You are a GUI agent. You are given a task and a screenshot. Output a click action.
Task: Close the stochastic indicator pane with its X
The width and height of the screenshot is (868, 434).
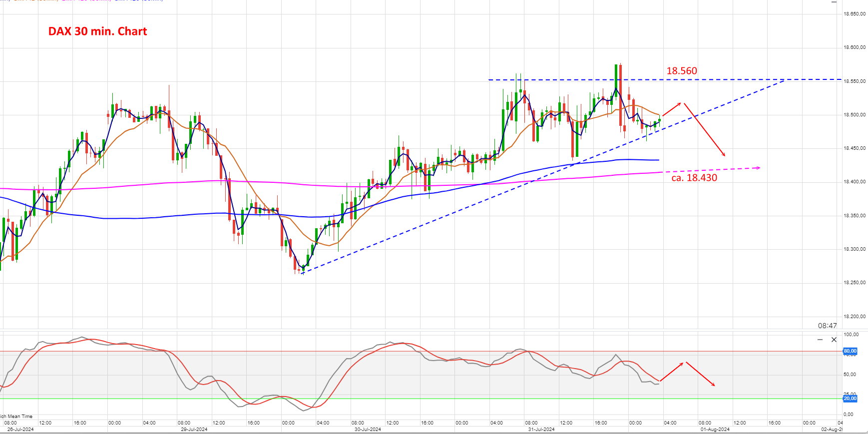point(834,340)
